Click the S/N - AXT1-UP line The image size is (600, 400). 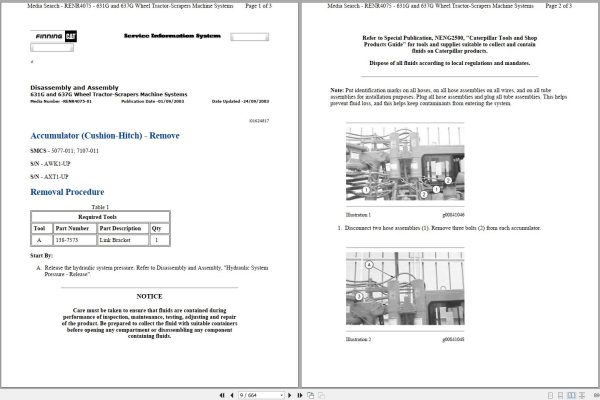[x=49, y=176]
